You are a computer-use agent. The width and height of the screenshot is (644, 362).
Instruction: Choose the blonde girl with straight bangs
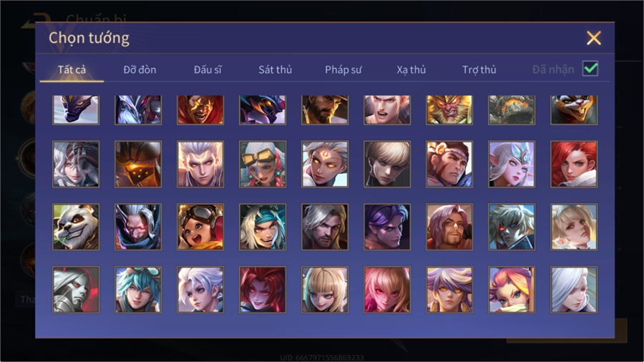click(x=325, y=290)
